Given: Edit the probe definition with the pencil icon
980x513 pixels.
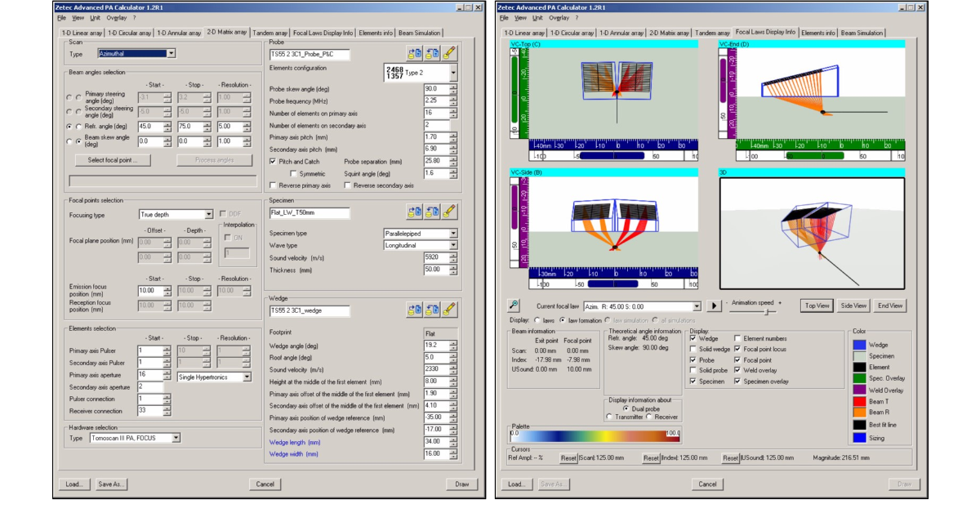Looking at the screenshot, I should point(450,53).
